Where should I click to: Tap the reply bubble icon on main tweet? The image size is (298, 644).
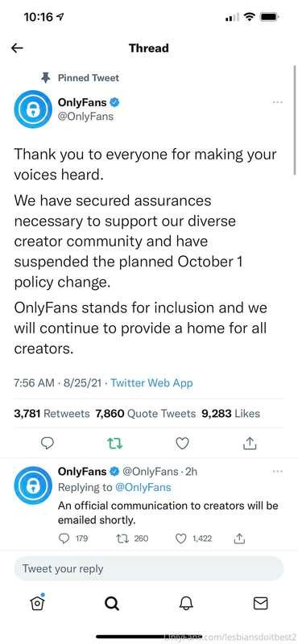(48, 443)
